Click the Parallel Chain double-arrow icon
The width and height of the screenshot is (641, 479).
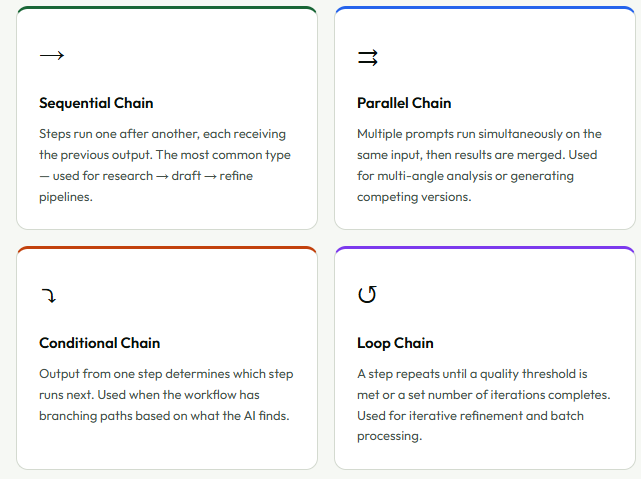point(368,58)
